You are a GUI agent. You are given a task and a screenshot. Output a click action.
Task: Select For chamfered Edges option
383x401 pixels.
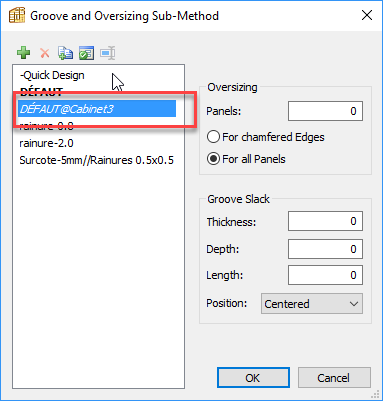point(266,137)
